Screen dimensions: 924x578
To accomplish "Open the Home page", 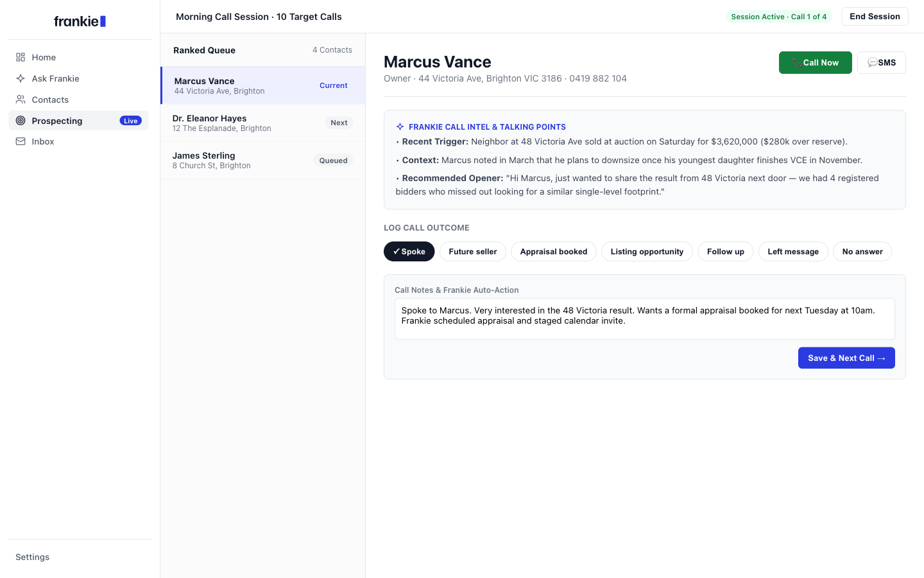I will pos(78,57).
